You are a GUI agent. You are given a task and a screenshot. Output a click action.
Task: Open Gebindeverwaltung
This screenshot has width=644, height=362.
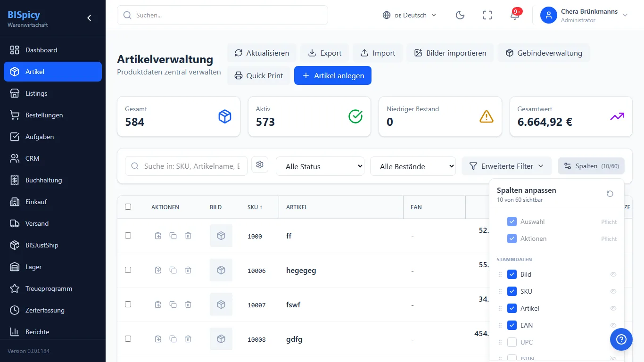click(544, 53)
